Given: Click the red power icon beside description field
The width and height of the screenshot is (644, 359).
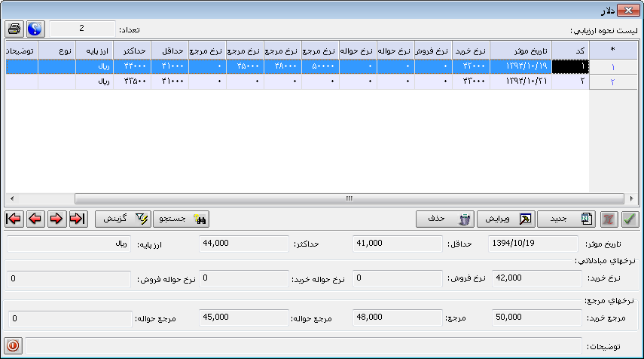Looking at the screenshot, I should (13, 345).
